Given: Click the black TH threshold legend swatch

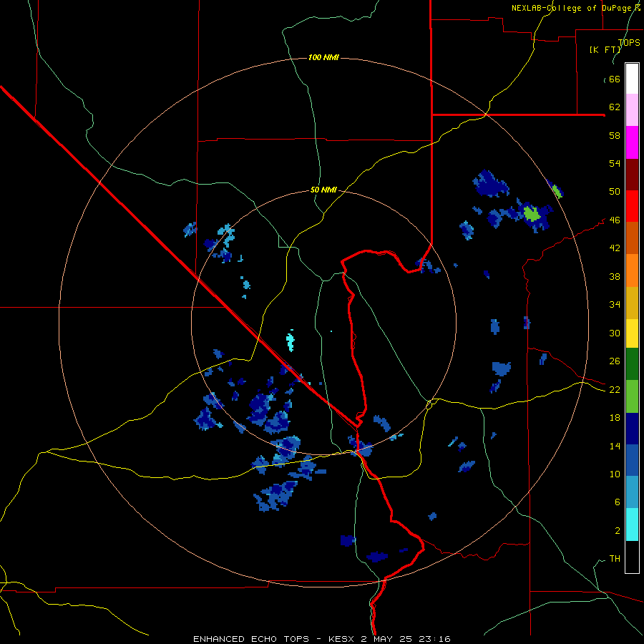Looking at the screenshot, I should (x=632, y=557).
